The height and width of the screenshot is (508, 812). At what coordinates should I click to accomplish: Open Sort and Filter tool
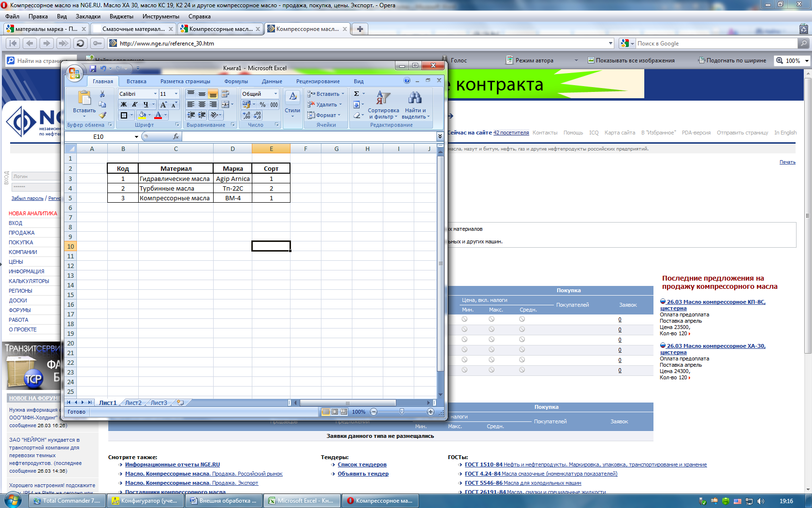pyautogui.click(x=383, y=105)
